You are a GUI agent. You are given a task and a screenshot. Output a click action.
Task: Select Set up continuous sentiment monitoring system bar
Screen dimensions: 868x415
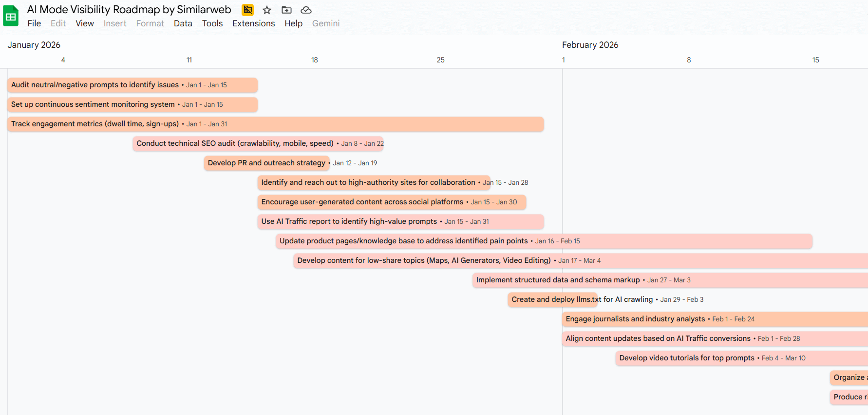click(132, 104)
